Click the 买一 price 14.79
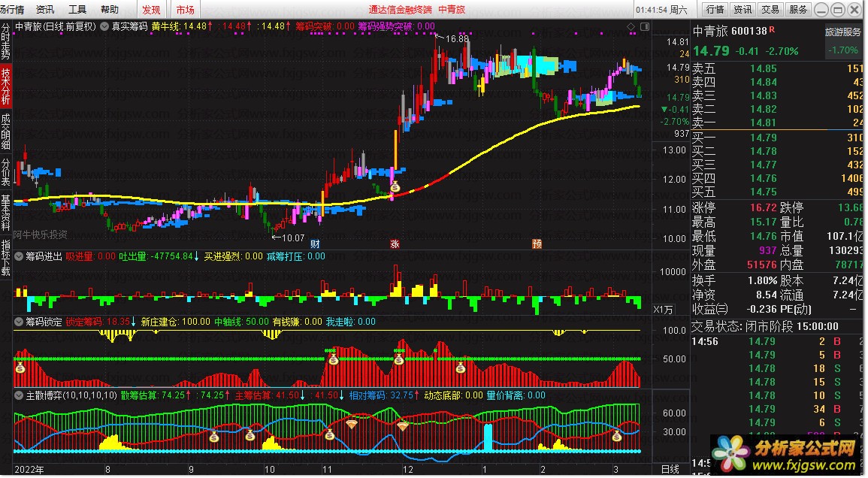 pyautogui.click(x=764, y=138)
